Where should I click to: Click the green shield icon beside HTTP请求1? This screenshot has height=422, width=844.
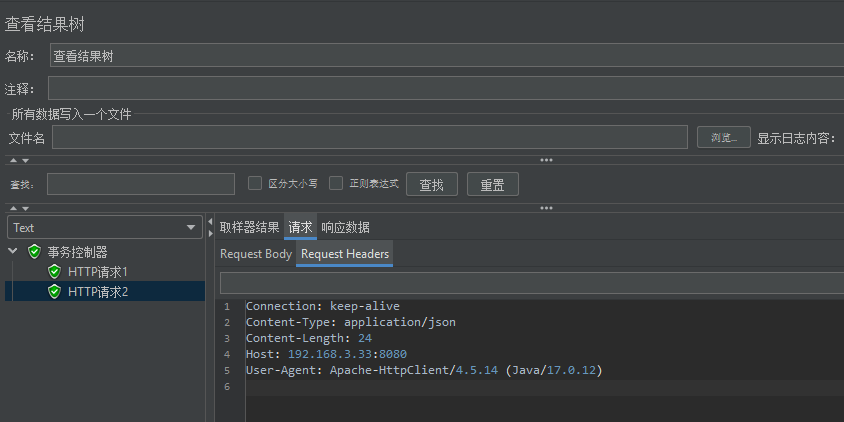54,271
